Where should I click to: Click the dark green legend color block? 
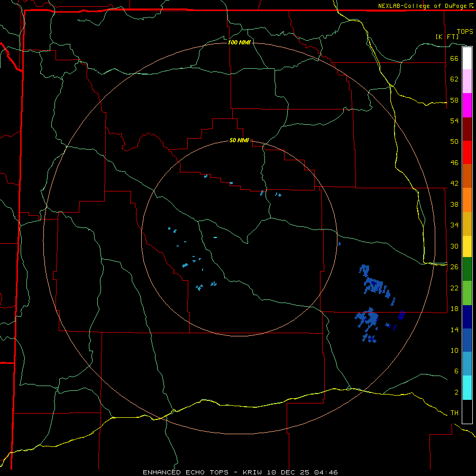point(467,269)
